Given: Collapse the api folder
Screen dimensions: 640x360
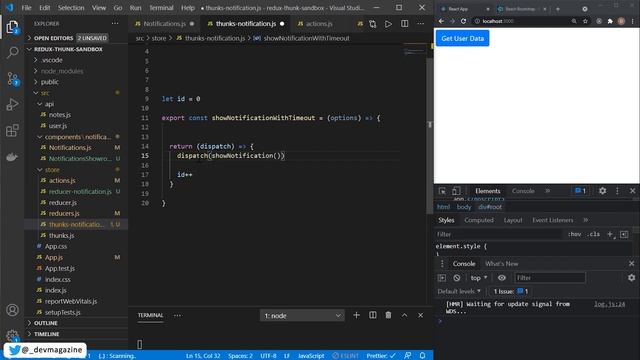Looking at the screenshot, I should click(49, 104).
